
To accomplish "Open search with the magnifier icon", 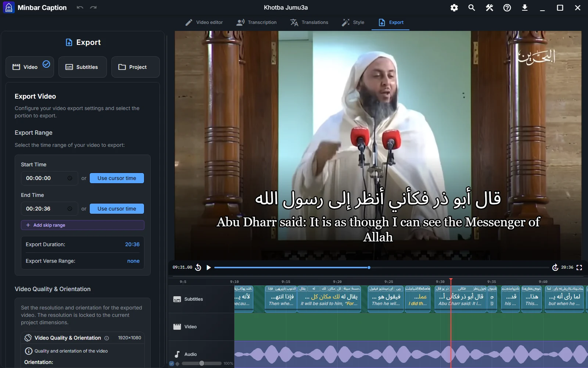I will click(472, 8).
